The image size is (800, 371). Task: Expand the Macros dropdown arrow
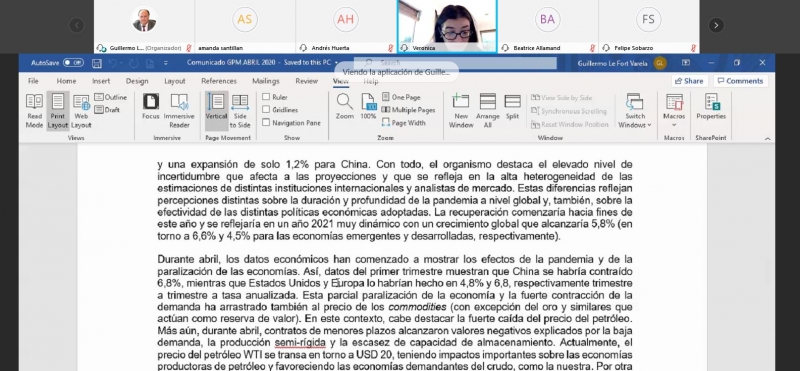click(x=674, y=125)
